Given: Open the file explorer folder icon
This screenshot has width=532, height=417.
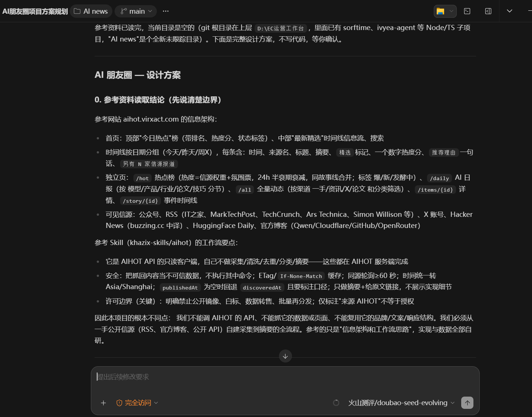Looking at the screenshot, I should [440, 11].
